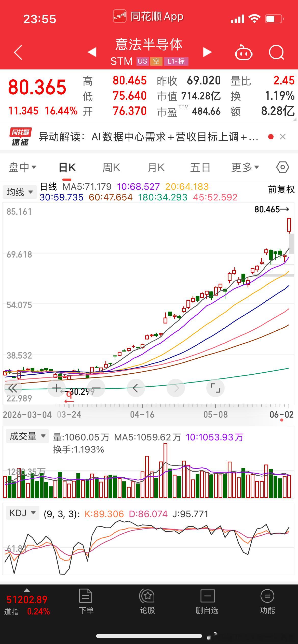Viewport: 298px width, 644px height.
Task: Move chart left with chevron button
Action: coord(136,388)
